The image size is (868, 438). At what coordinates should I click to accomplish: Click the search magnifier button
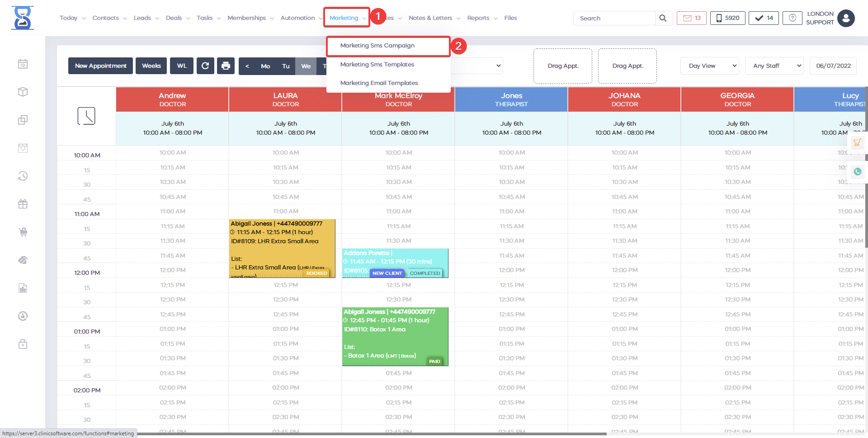(663, 18)
